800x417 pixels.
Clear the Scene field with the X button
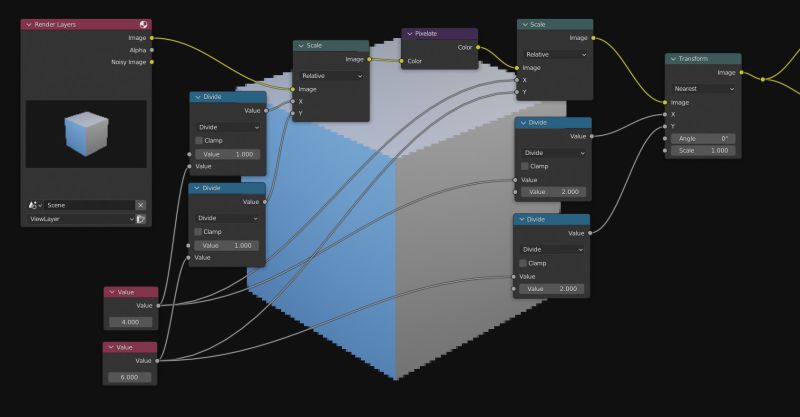pos(141,205)
